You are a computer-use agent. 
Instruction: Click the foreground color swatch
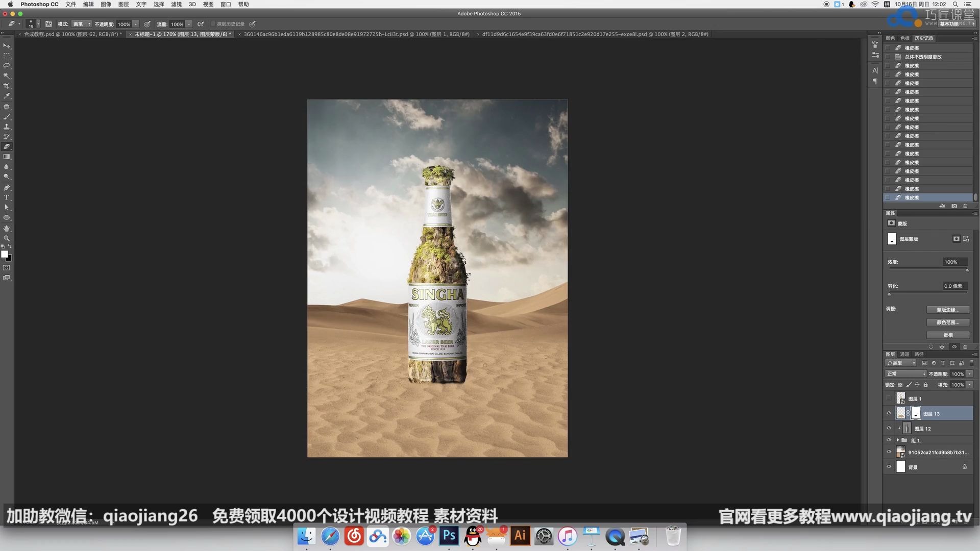point(5,254)
